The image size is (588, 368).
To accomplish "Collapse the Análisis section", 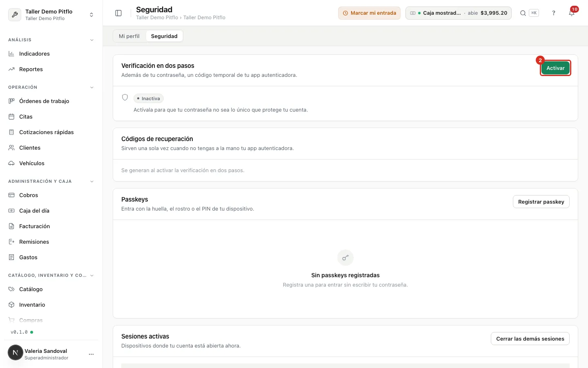I will pyautogui.click(x=92, y=40).
